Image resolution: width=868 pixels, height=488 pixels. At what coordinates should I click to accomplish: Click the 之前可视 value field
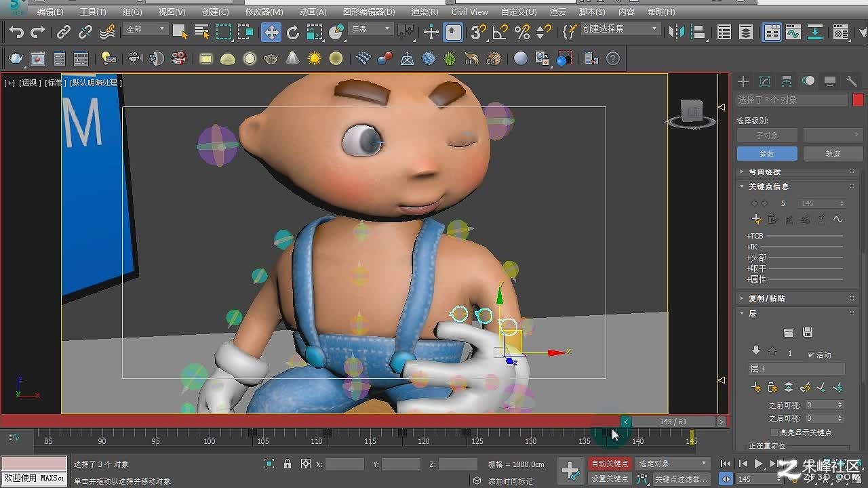(824, 405)
